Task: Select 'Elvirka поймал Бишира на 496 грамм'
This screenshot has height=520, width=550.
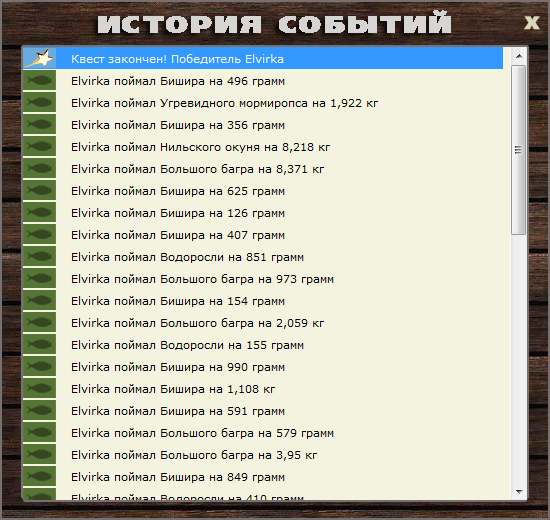Action: click(263, 81)
